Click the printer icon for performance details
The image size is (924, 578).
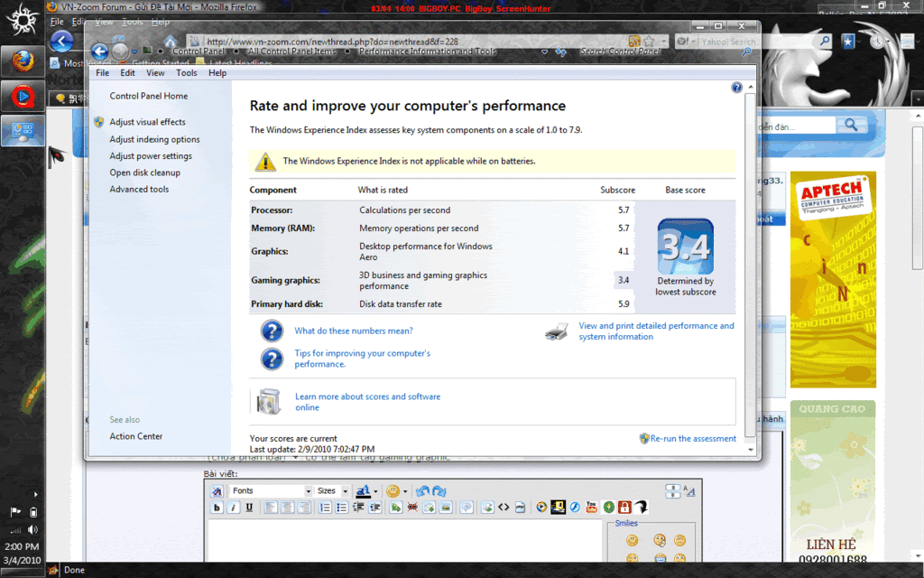coord(557,331)
